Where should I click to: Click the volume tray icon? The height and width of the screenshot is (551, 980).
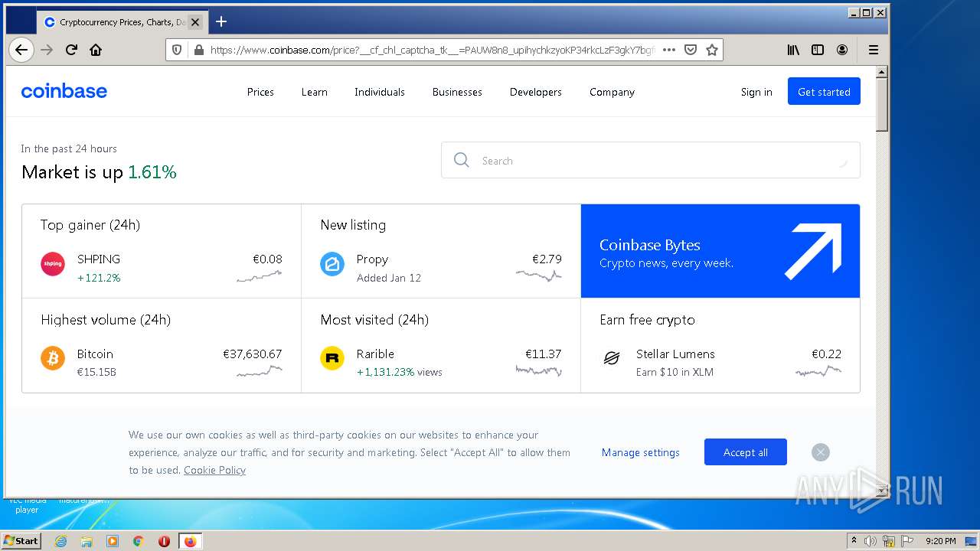coord(871,541)
